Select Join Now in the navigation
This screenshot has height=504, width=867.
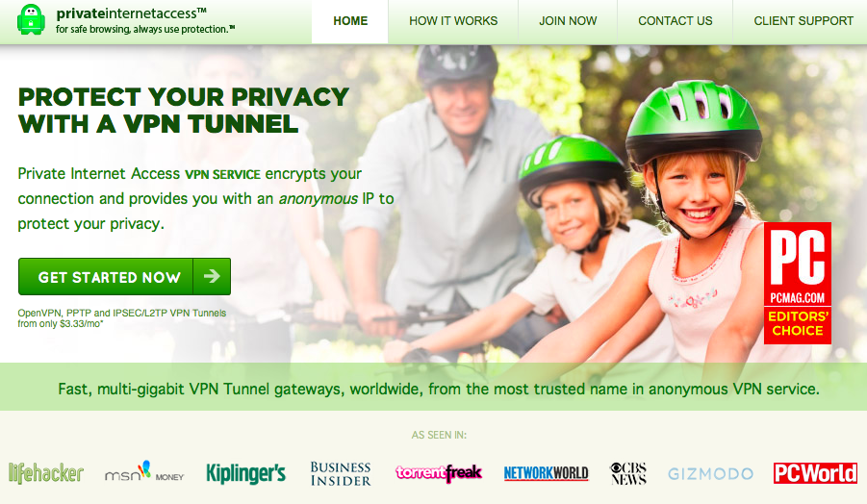click(x=568, y=21)
